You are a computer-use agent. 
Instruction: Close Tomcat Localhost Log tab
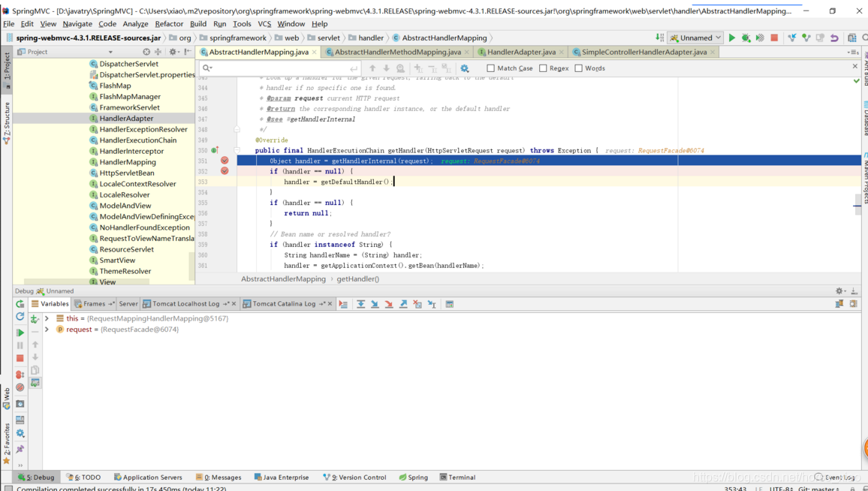click(x=234, y=304)
